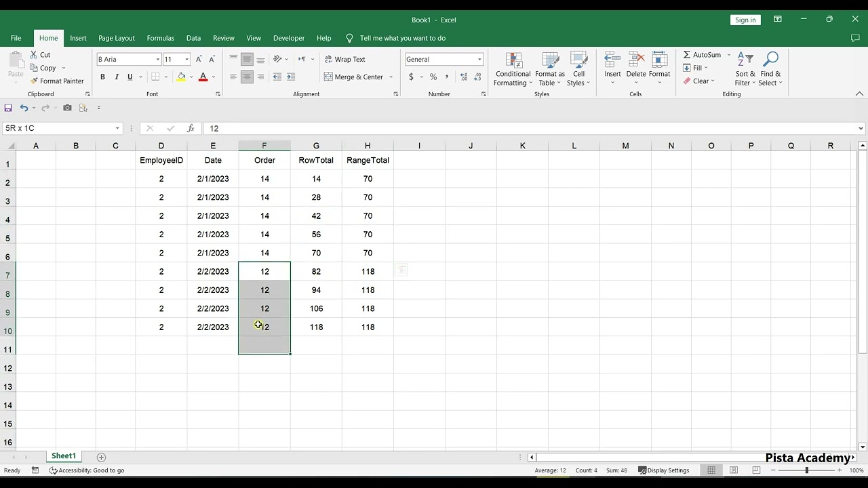Open Sort & Filter menu
This screenshot has width=868, height=488.
pyautogui.click(x=745, y=68)
